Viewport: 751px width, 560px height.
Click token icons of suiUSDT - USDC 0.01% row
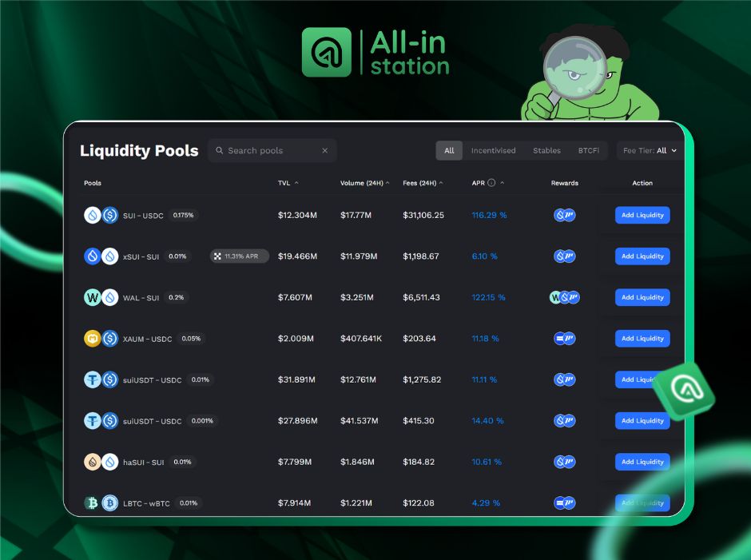coord(101,380)
